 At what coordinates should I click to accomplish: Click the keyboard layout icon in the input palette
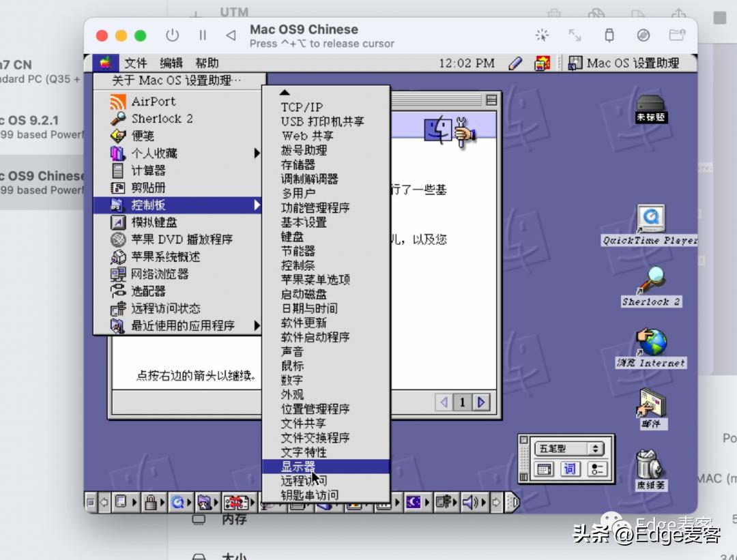pos(544,469)
